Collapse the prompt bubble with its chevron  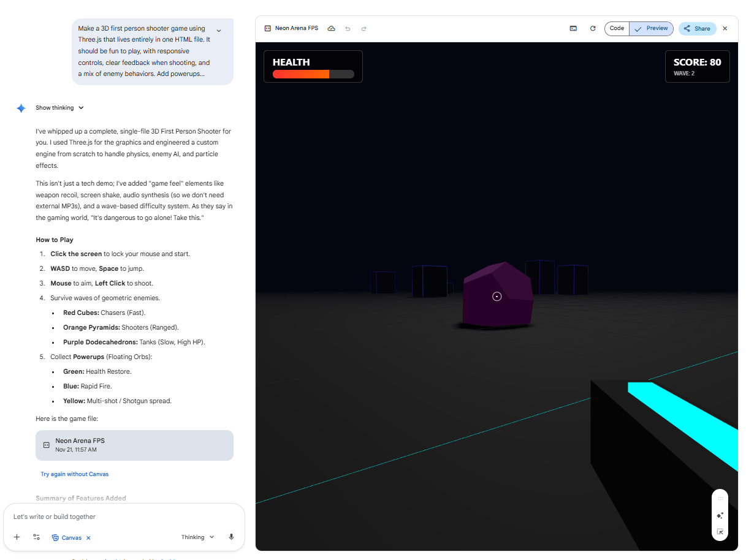click(218, 29)
